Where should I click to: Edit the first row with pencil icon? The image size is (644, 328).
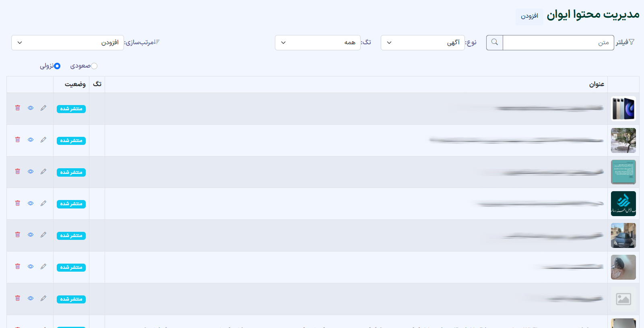tap(43, 108)
